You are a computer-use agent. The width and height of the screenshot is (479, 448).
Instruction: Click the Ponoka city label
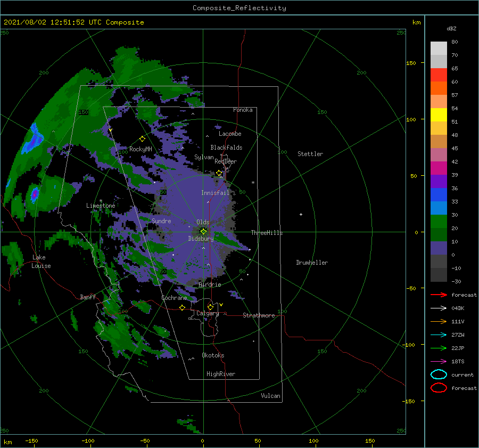(x=243, y=110)
